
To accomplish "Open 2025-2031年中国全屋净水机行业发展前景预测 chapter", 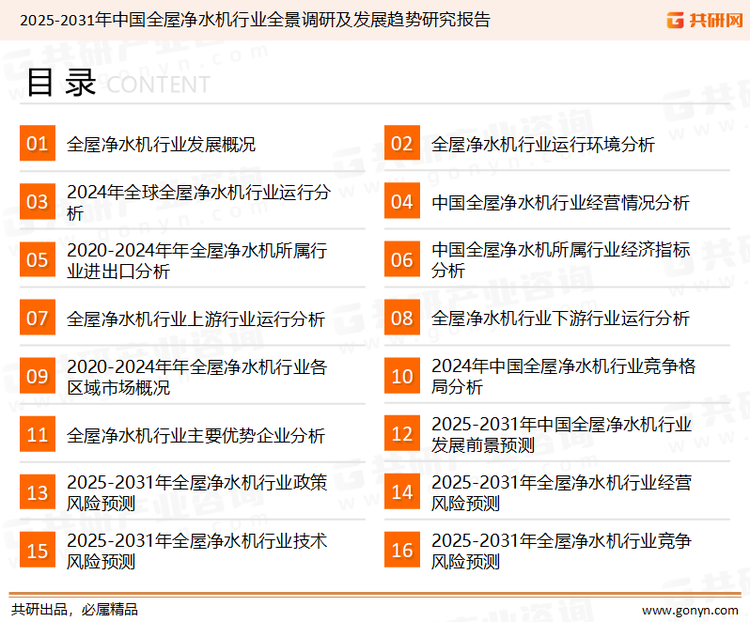I will pyautogui.click(x=561, y=435).
